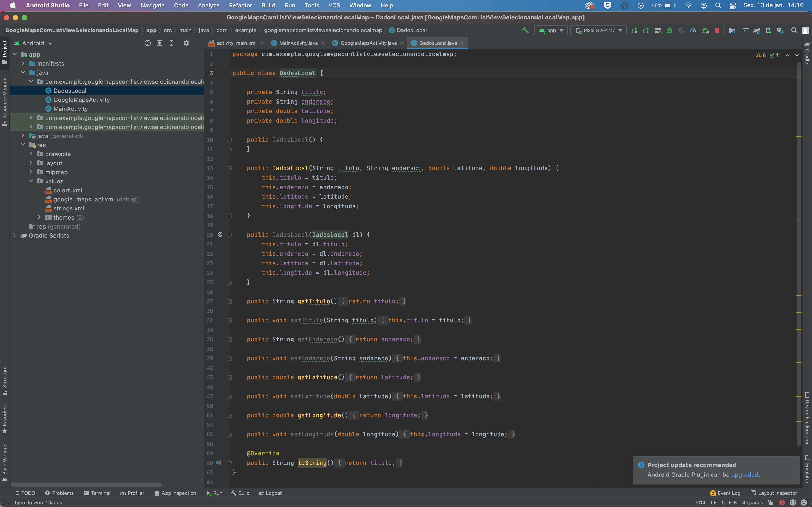Expand the themes folder in project tree
The width and height of the screenshot is (812, 507).
39,217
